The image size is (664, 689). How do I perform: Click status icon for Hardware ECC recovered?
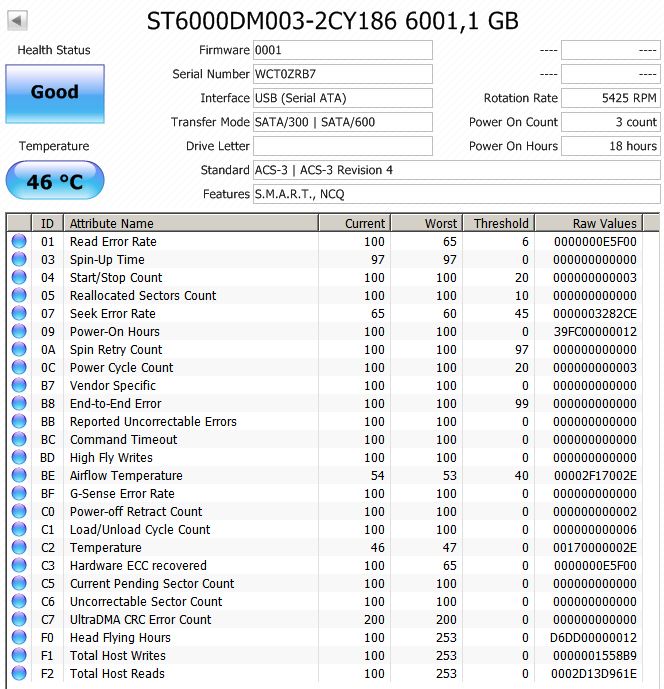(x=19, y=566)
